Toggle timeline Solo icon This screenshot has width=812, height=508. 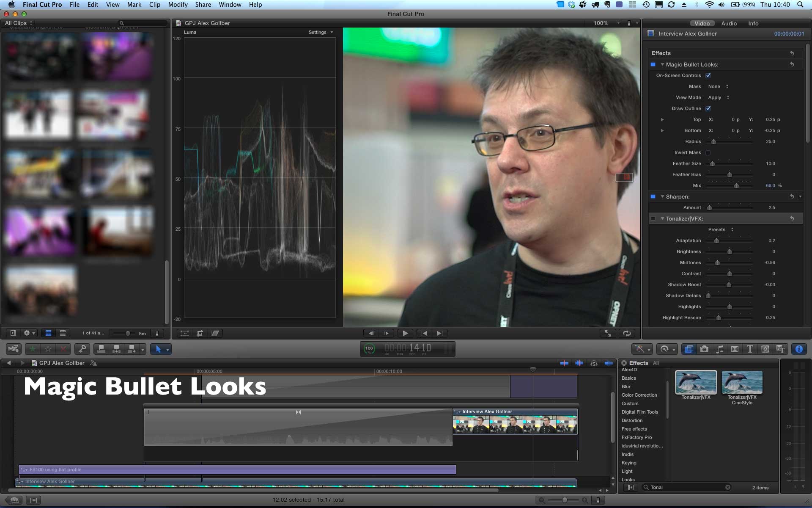pyautogui.click(x=594, y=363)
